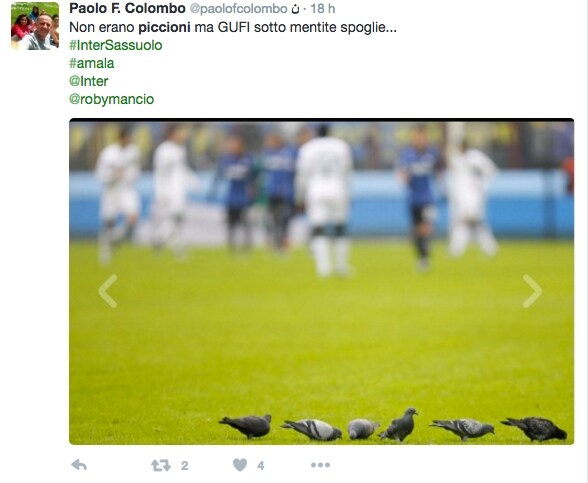This screenshot has width=588, height=483.
Task: Open more options ellipsis under the tweet
Action: tap(320, 465)
